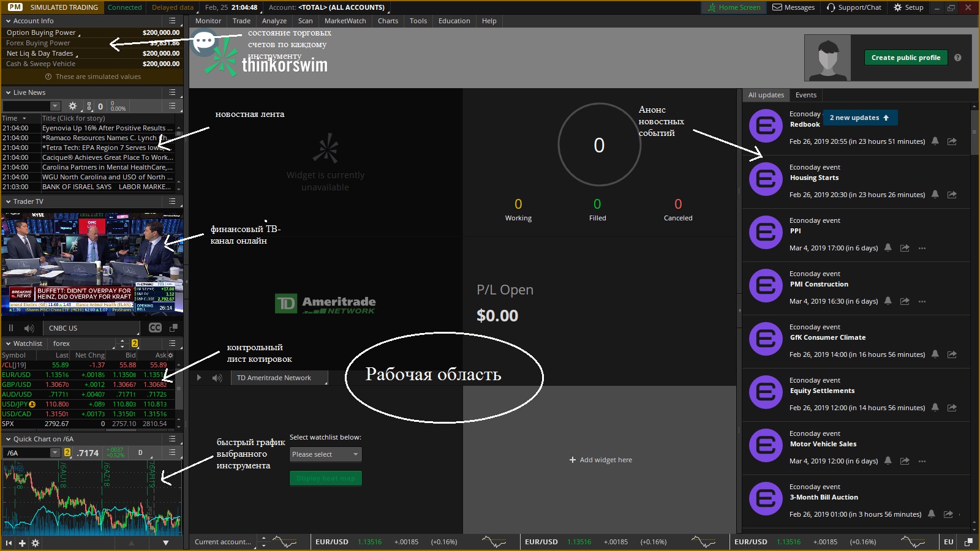Click the Home Screen button
The width and height of the screenshot is (980, 551).
point(733,7)
